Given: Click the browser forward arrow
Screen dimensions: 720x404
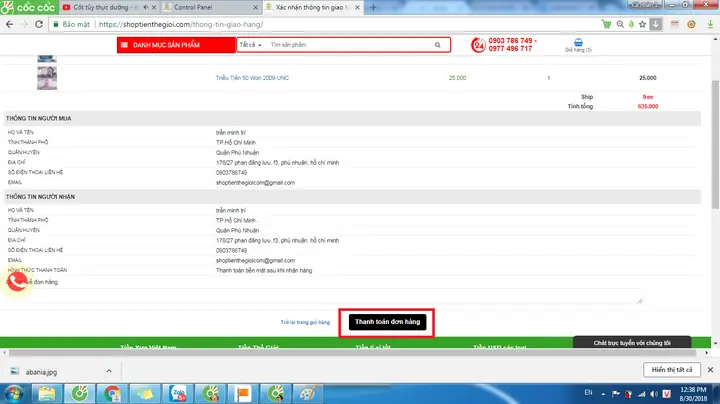Looking at the screenshot, I should tap(24, 24).
